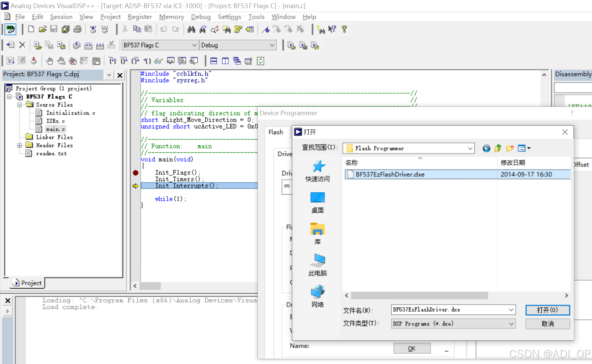This screenshot has height=364, width=592.
Task: Open the Tools menu
Action: click(x=256, y=17)
